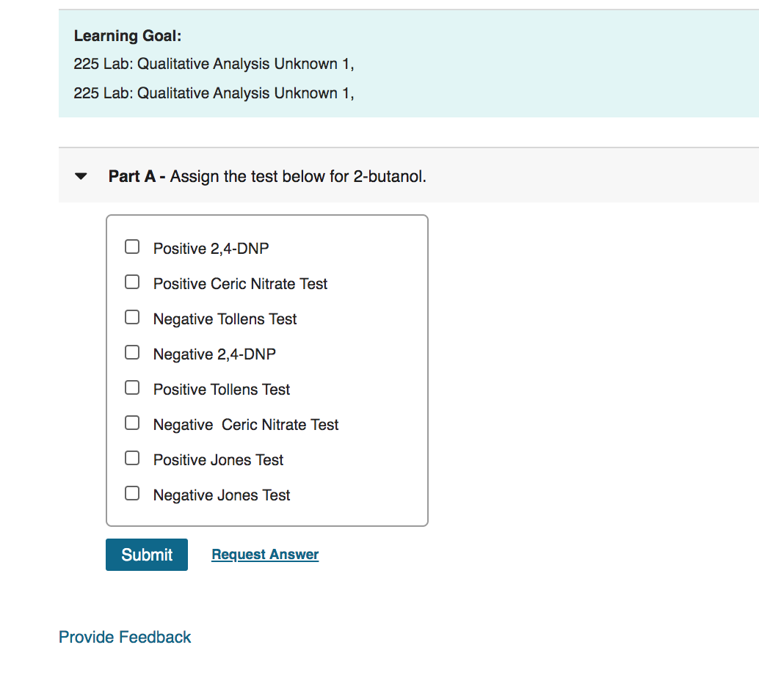The width and height of the screenshot is (759, 700).
Task: Enable the Negative 2,4-DNP checkbox
Action: pos(132,352)
